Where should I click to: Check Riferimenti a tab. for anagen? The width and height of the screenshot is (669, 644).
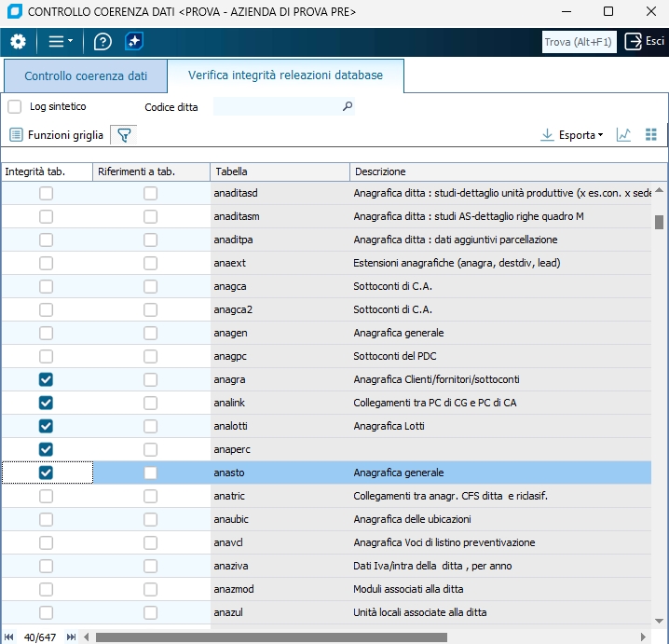click(x=150, y=334)
